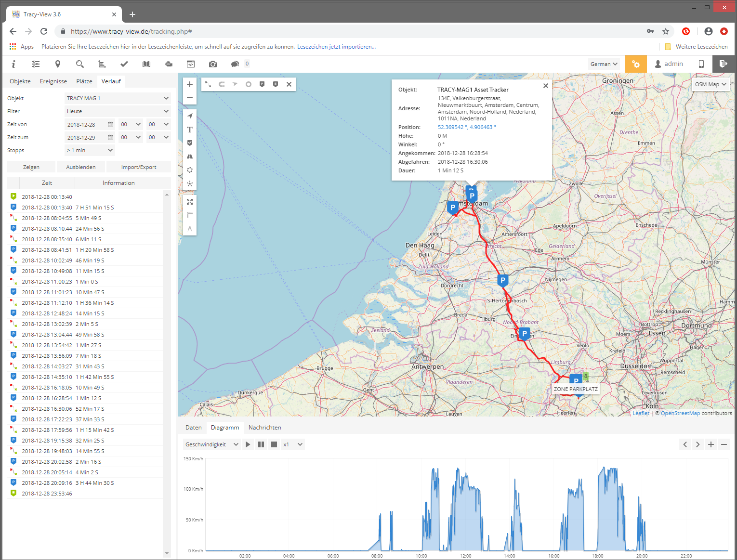The image size is (737, 560).
Task: Toggle the routes road layer icon
Action: tap(190, 156)
